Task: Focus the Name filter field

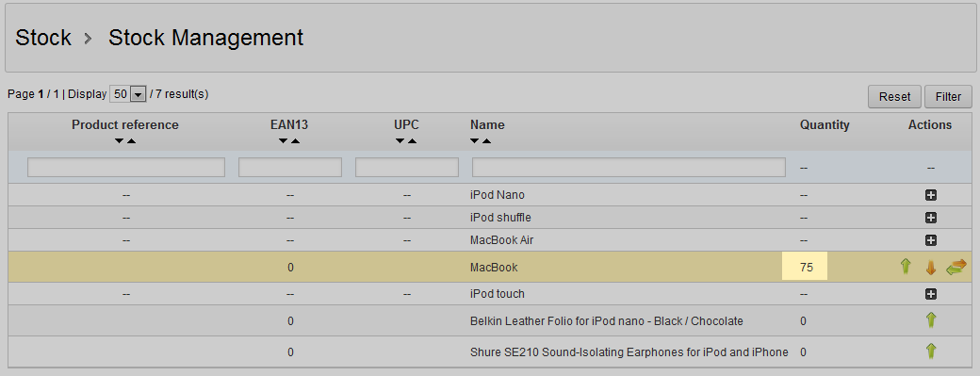Action: 629,168
